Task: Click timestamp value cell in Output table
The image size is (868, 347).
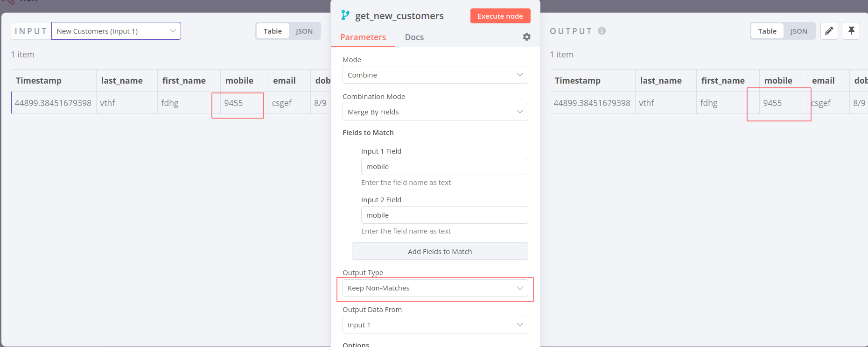Action: 593,103
